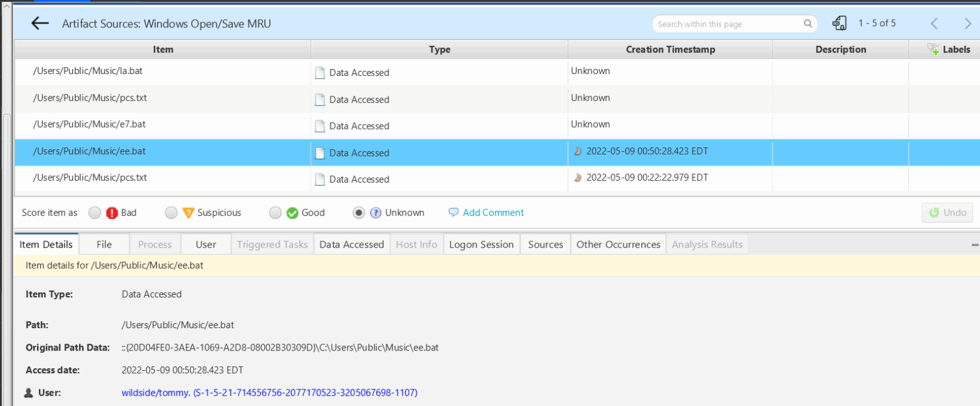This screenshot has height=406, width=980.
Task: Minimize the details panel dash icon
Action: [x=974, y=245]
